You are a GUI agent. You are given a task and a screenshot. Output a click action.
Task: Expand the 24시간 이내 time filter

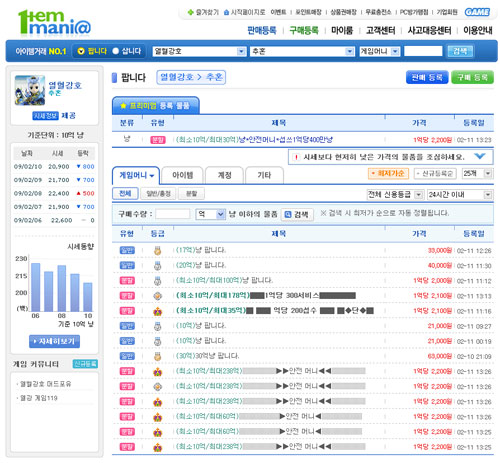460,194
